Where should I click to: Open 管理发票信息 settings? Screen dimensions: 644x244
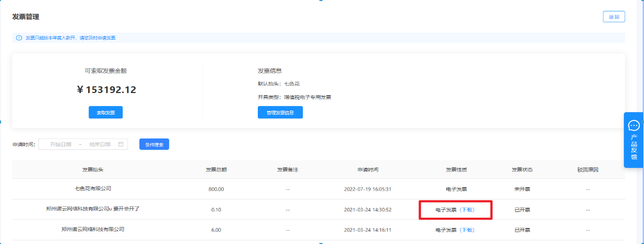(280, 113)
